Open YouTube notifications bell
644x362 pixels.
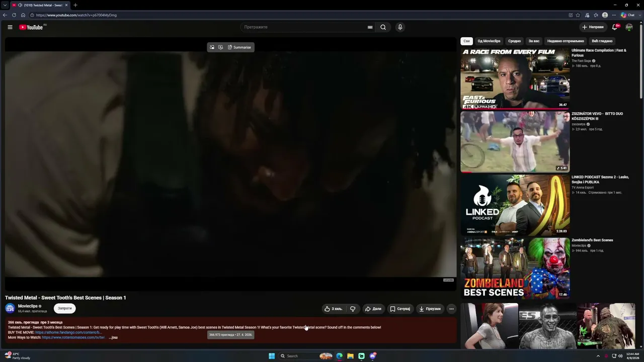click(615, 27)
